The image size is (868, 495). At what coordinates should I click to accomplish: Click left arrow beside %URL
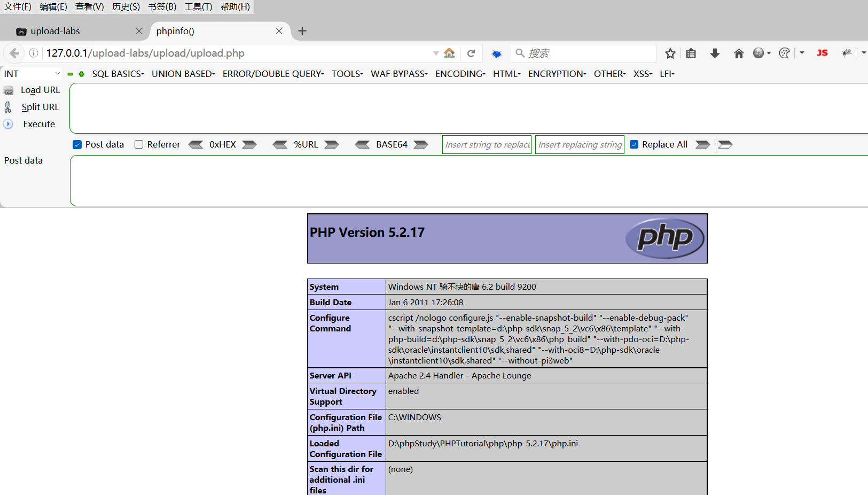[280, 144]
